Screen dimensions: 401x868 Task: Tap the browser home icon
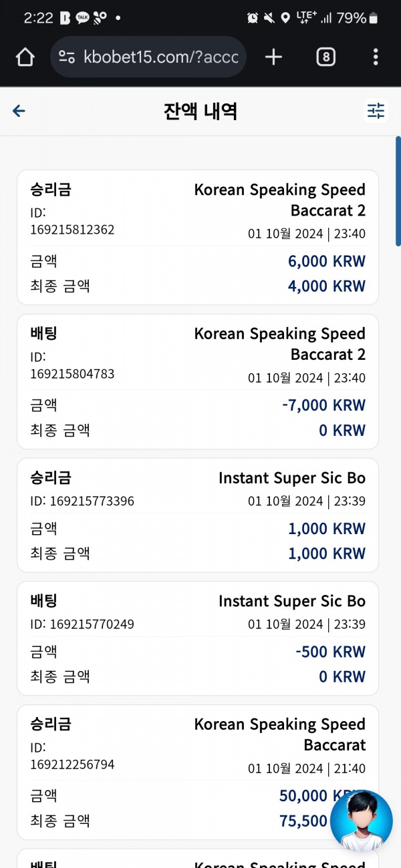(25, 57)
